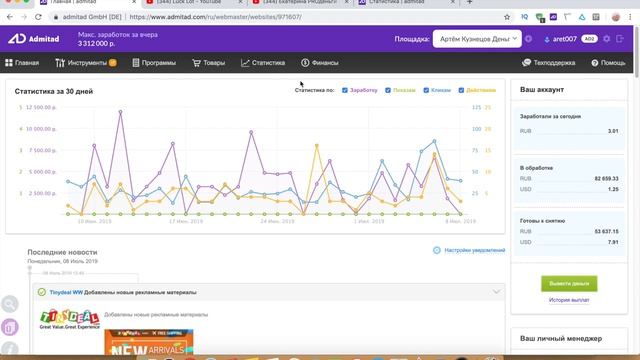The height and width of the screenshot is (360, 640).
Task: Click the Техподдержка chat icon
Action: 526,63
